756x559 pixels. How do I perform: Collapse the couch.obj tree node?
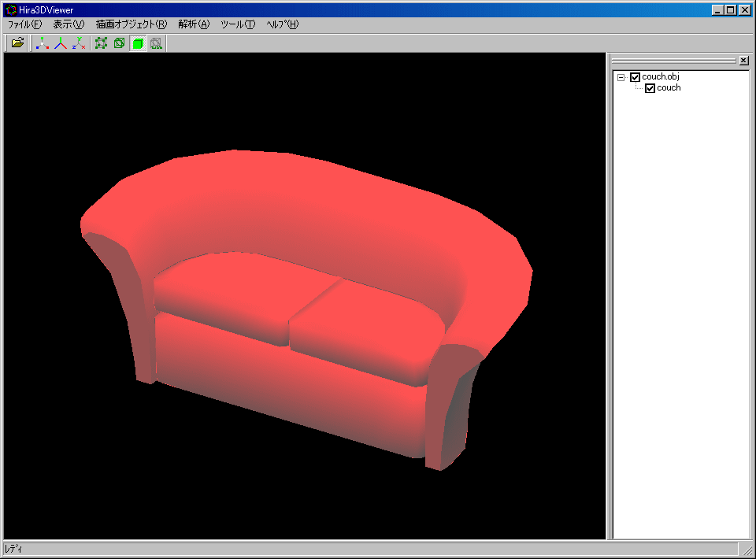(621, 77)
